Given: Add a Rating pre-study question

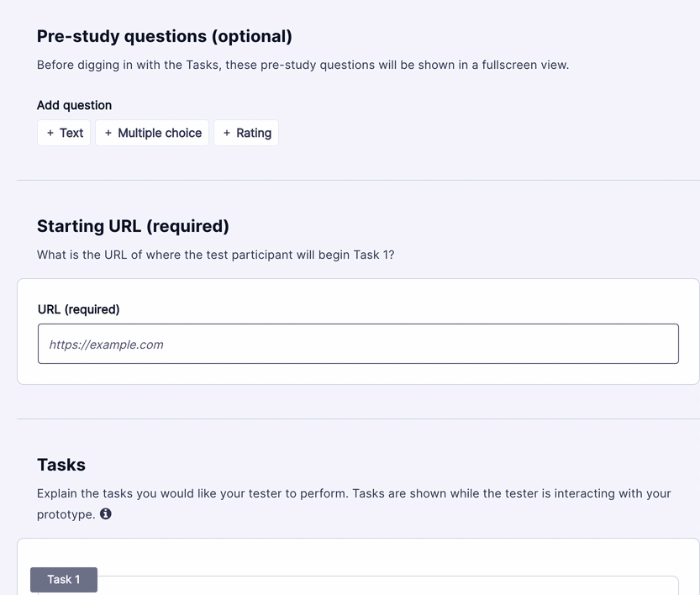Looking at the screenshot, I should tap(246, 133).
